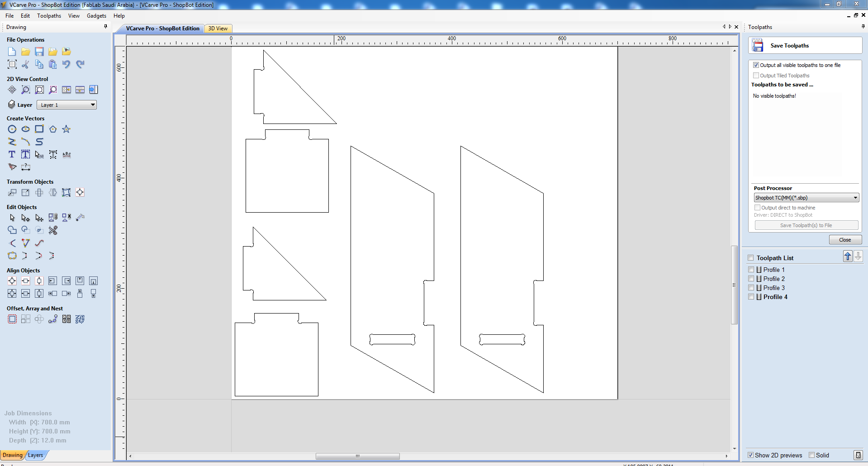Open the Copy Along Vectors tool
The image size is (868, 466).
pyautogui.click(x=53, y=319)
